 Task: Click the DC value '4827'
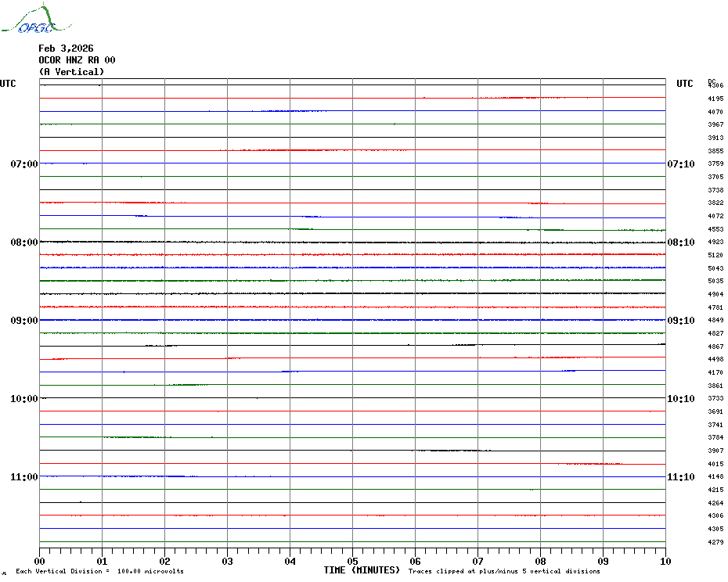click(x=715, y=333)
